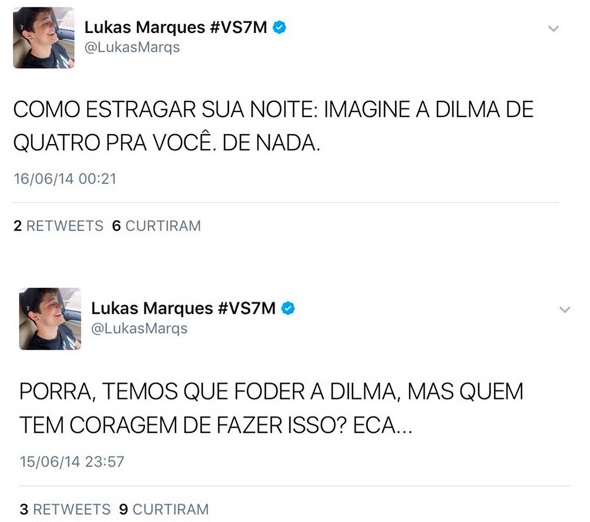Click the verified badge on the first tweet
Viewport: 590px width, 522px height.
click(x=279, y=27)
